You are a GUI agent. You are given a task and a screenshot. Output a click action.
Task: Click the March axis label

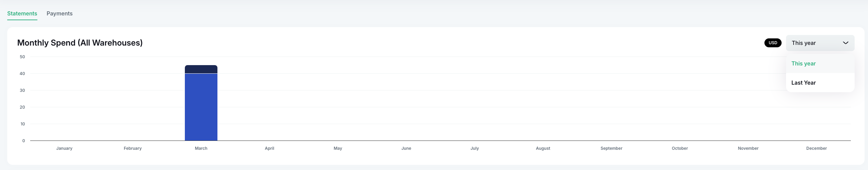[201, 148]
